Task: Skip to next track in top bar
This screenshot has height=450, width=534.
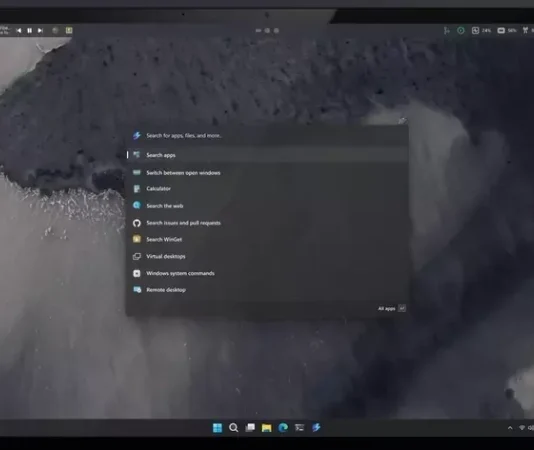Action: point(40,31)
